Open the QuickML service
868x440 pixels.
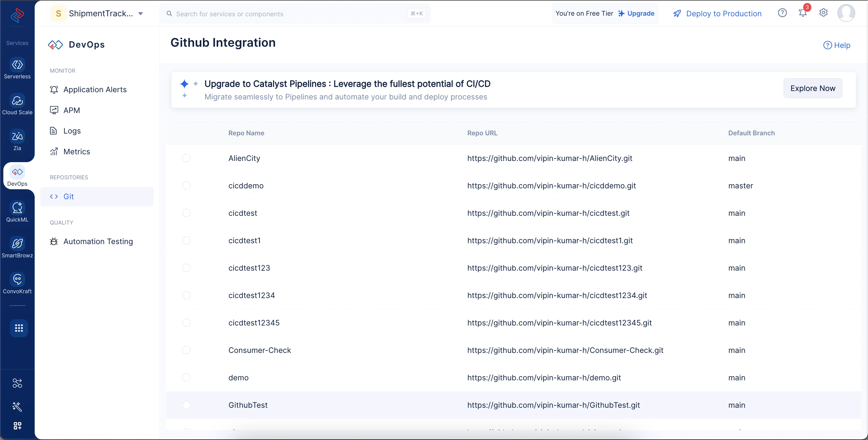(x=17, y=212)
